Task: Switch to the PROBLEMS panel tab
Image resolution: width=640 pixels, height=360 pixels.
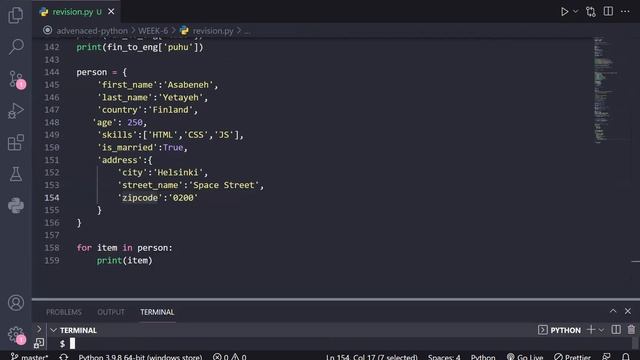Action: coord(64,312)
